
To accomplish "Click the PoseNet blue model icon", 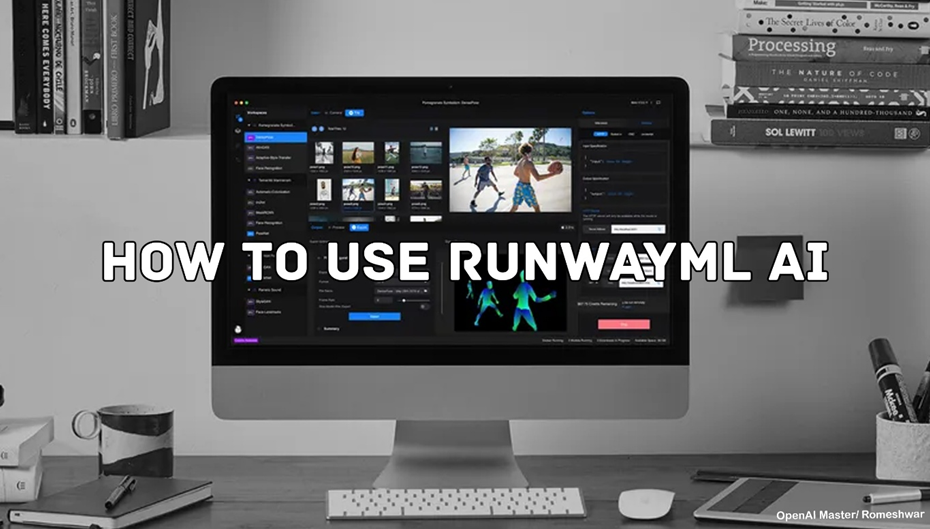I will 250,234.
